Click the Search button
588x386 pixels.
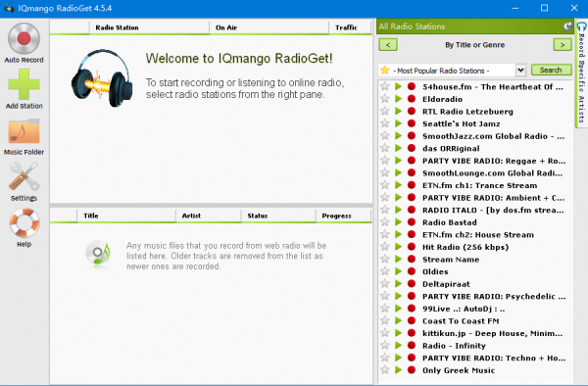pos(551,71)
